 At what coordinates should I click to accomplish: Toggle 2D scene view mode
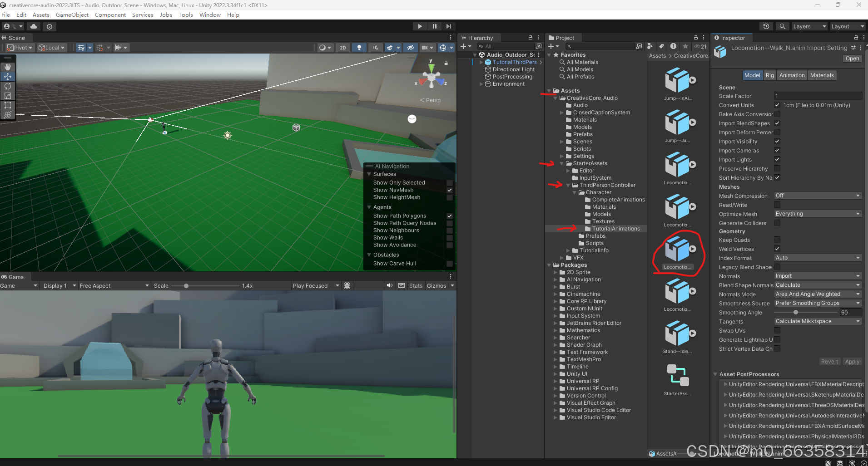pos(343,48)
